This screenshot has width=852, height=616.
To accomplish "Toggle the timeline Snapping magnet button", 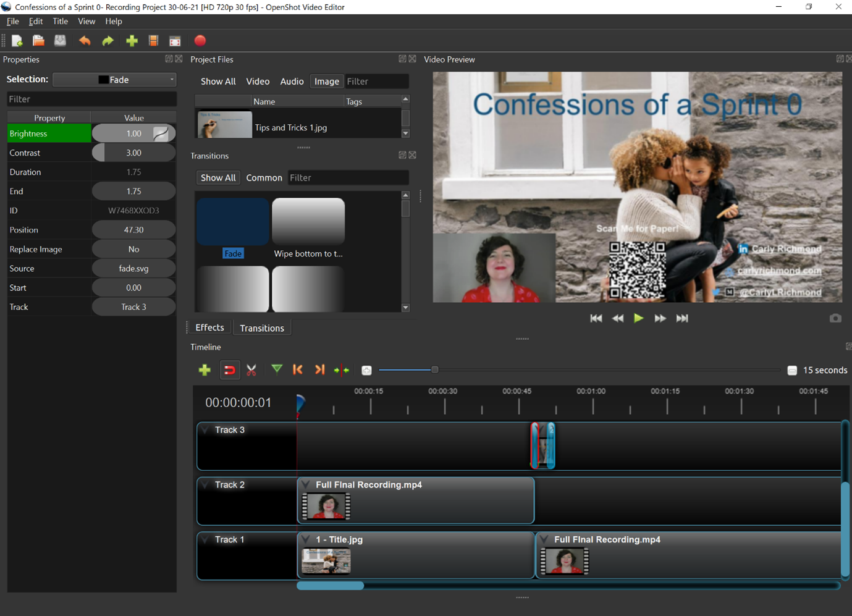I will pos(229,370).
